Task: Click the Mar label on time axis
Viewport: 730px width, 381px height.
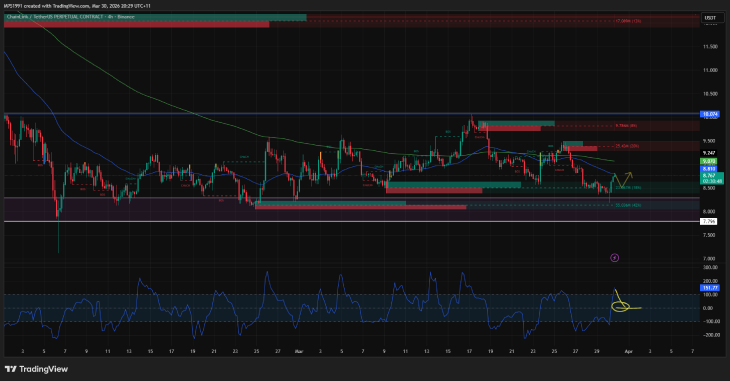Action: pos(299,352)
